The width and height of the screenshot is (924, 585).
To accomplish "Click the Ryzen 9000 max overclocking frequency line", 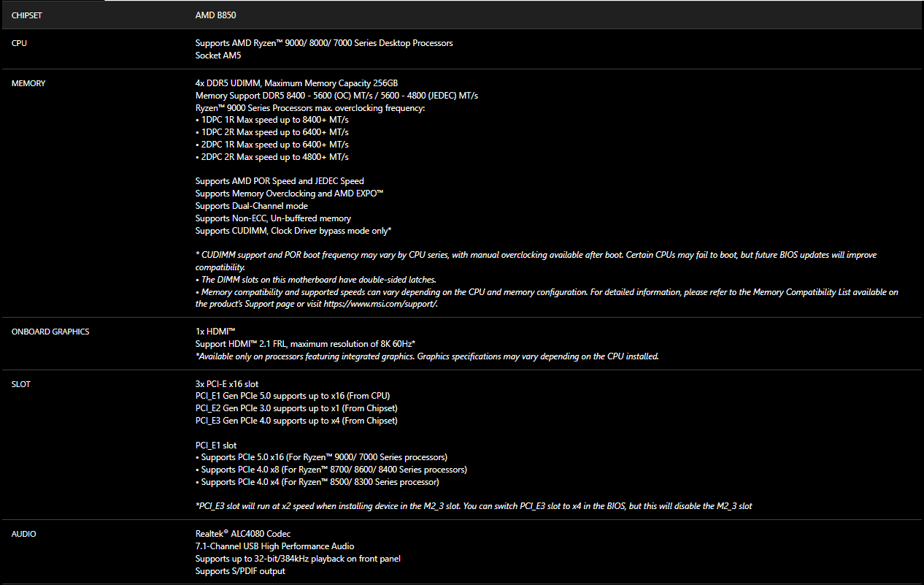I will (310, 108).
